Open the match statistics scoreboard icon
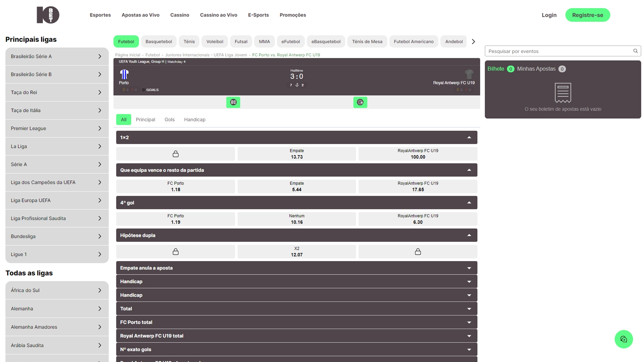The height and width of the screenshot is (362, 644). pyautogui.click(x=233, y=102)
